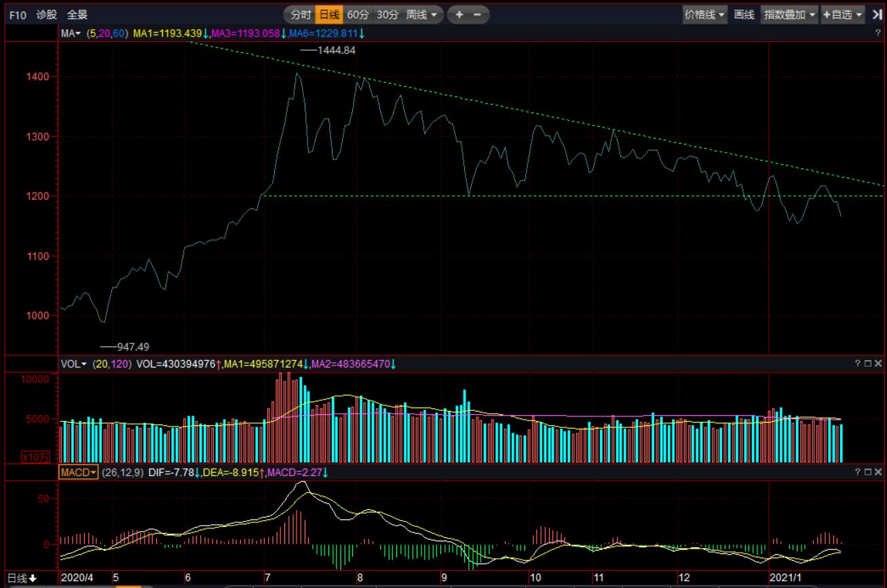Click the MA2=483665470 volume average readout
This screenshot has width=887, height=588.
click(353, 364)
